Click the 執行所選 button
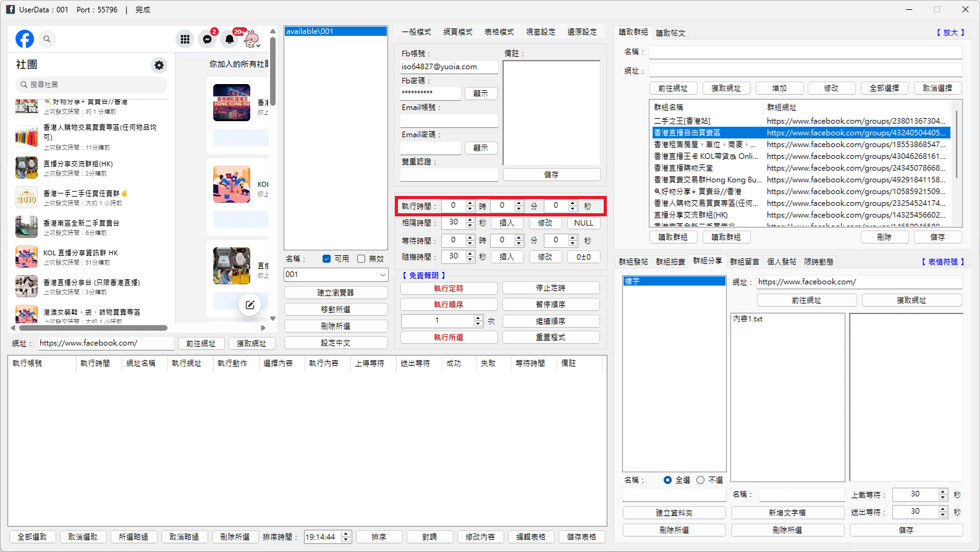980x552 pixels. 449,338
